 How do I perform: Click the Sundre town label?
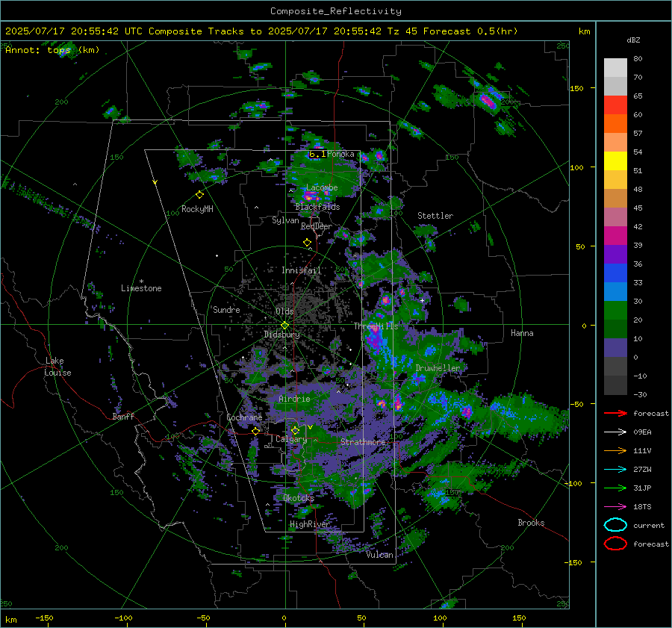pos(226,309)
